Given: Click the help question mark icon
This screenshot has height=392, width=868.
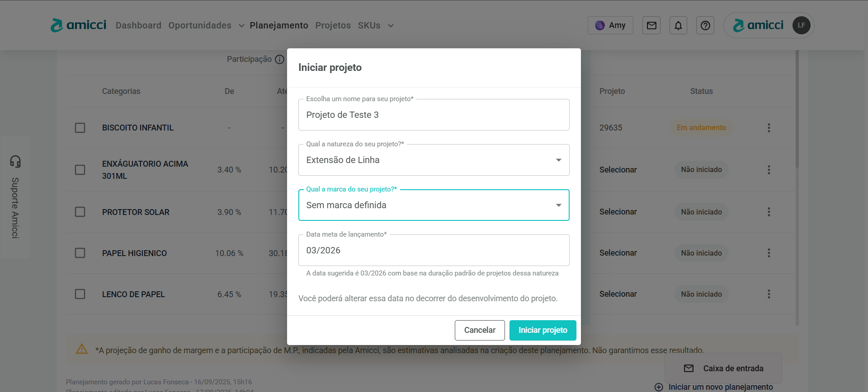Looking at the screenshot, I should pyautogui.click(x=705, y=26).
